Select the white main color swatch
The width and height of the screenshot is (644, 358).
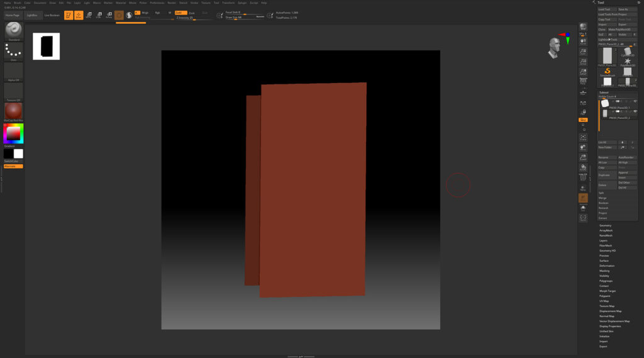click(x=18, y=154)
